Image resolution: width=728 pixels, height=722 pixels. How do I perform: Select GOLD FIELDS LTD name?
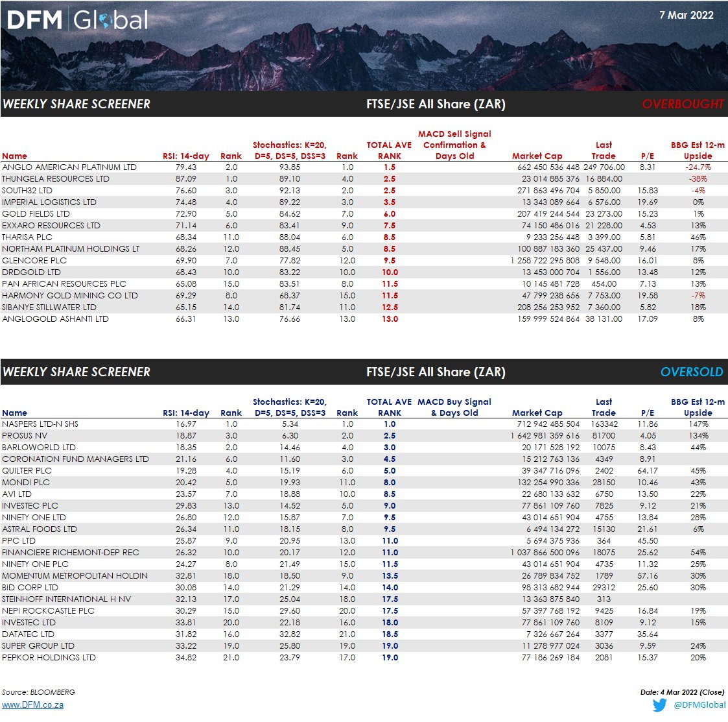[36, 213]
